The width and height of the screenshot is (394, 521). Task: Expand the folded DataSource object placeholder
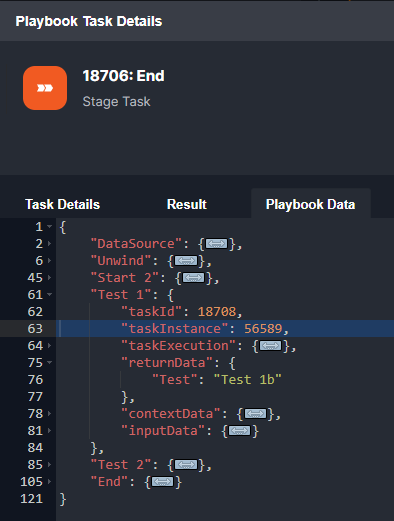pos(216,244)
